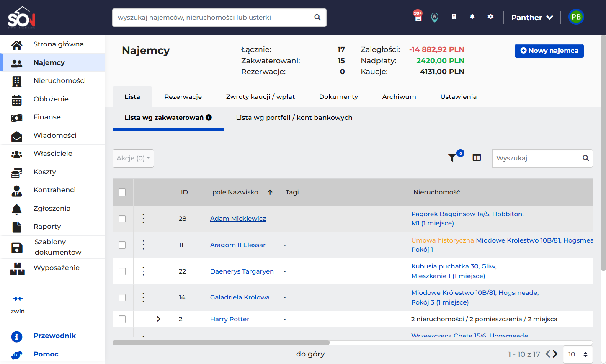Screen dimensions: 606x364
Task: Go to previous page arrow in pagination
Action: [548, 354]
